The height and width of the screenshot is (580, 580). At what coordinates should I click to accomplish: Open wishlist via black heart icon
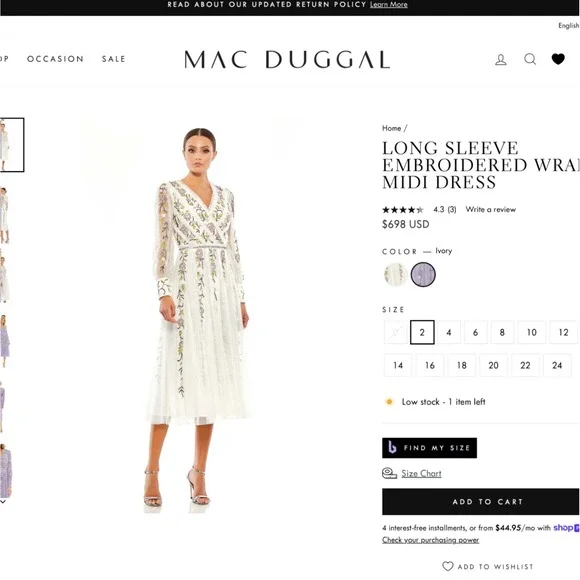point(558,59)
